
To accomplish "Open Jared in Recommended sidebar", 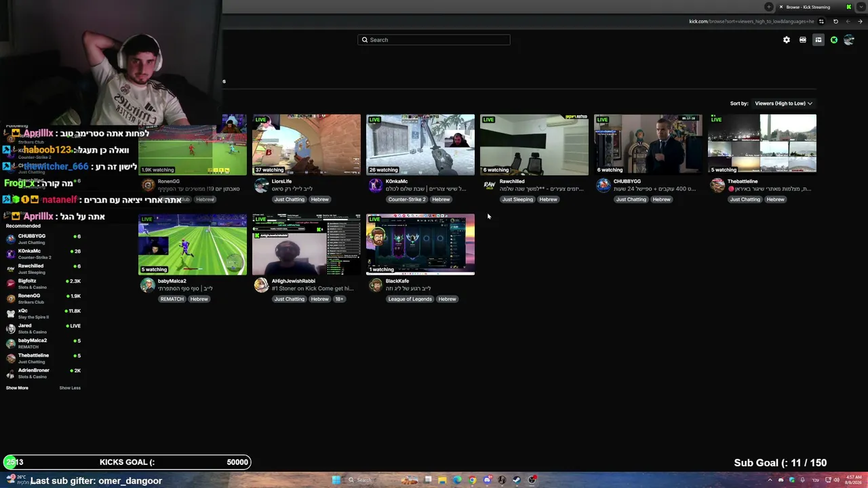I will click(42, 329).
